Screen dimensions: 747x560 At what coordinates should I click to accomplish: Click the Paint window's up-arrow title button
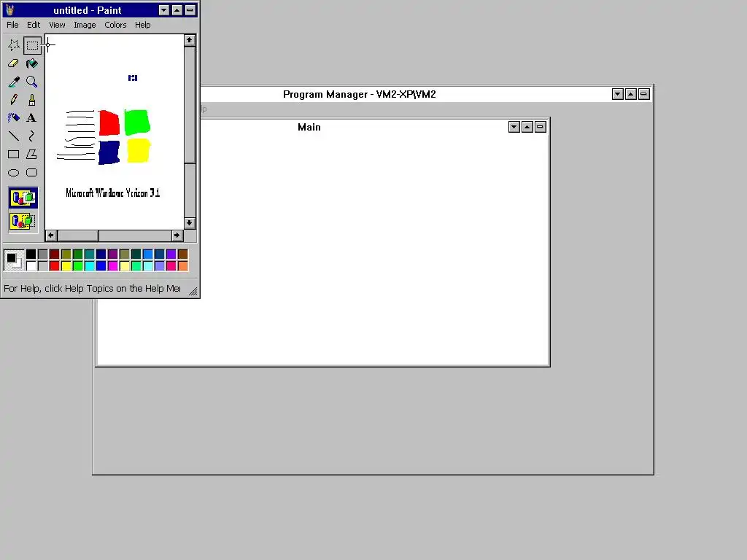177,10
